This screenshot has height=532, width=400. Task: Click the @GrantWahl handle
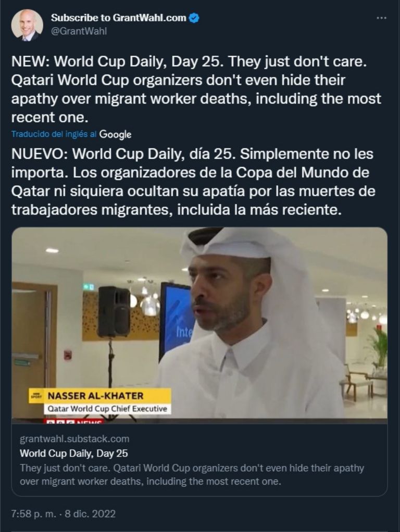[x=79, y=31]
